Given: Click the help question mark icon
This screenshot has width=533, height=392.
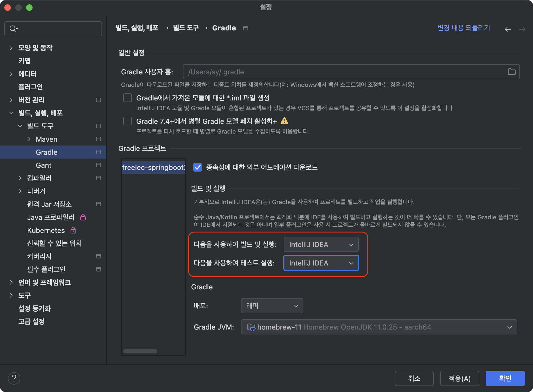Looking at the screenshot, I should [x=14, y=378].
